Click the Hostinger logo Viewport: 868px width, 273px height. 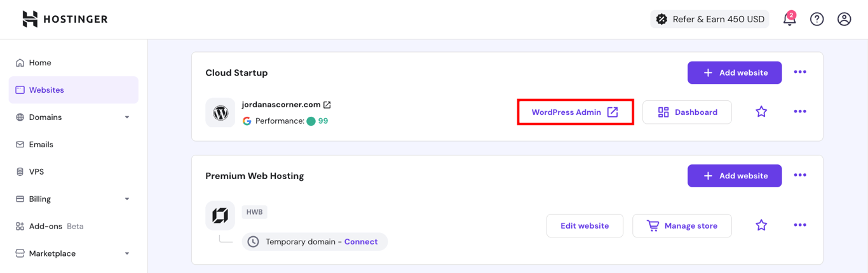point(65,19)
